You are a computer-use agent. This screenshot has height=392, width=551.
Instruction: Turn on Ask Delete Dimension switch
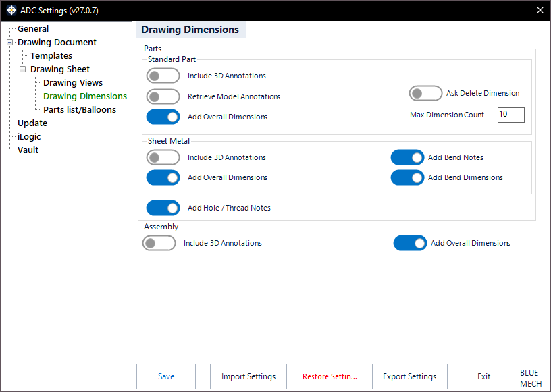tap(425, 93)
